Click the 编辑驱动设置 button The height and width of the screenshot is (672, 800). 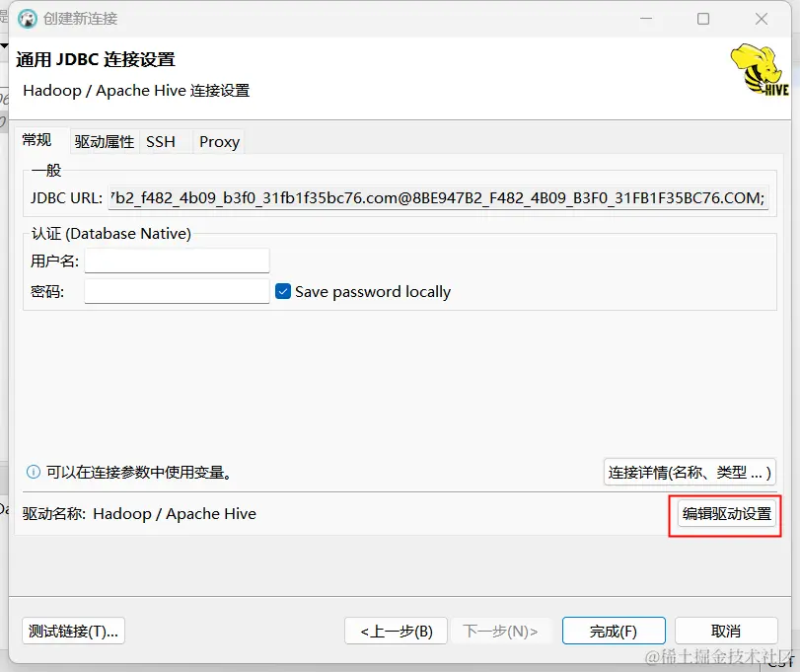[727, 514]
